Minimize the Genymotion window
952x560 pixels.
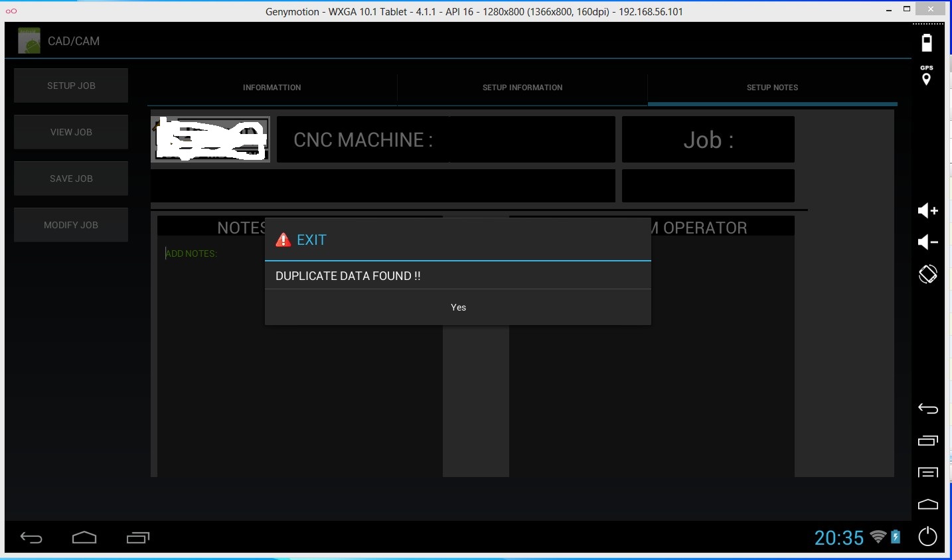(x=889, y=11)
